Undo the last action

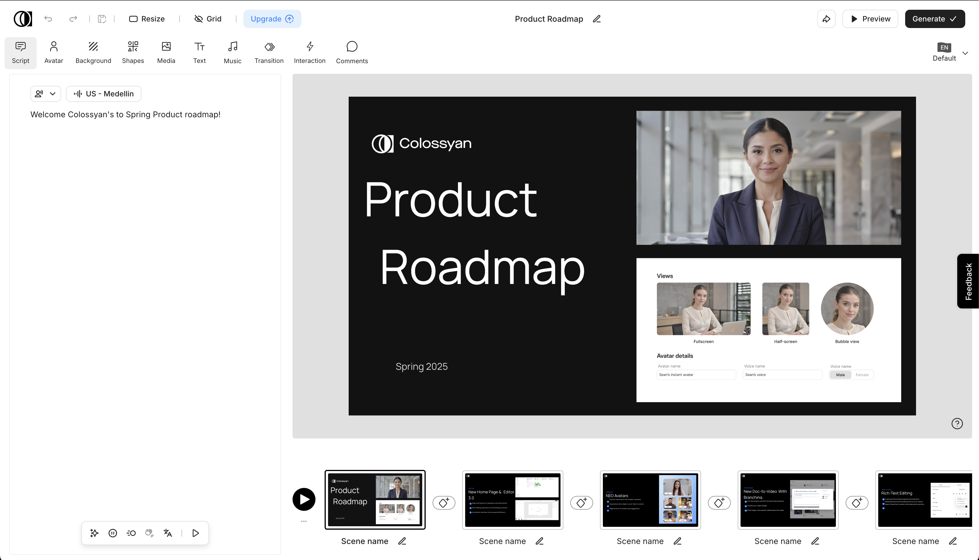point(48,19)
